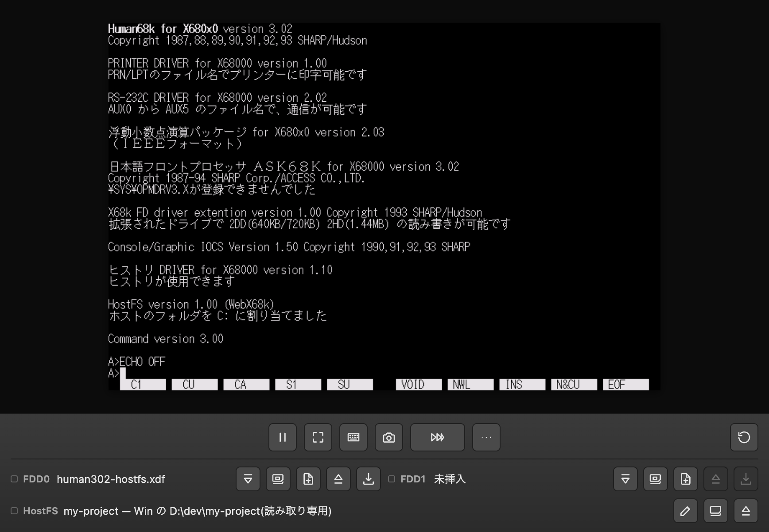Click the VOID function key label
Image resolution: width=769 pixels, height=532 pixels.
419,385
